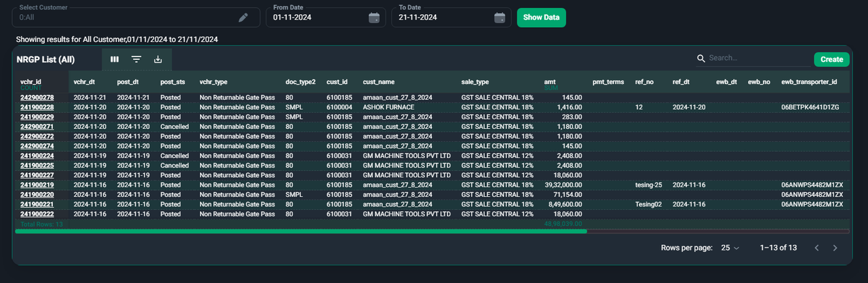Screen dimensions: 868x283
Task: Open voucher link 241900220
Action: [37, 194]
